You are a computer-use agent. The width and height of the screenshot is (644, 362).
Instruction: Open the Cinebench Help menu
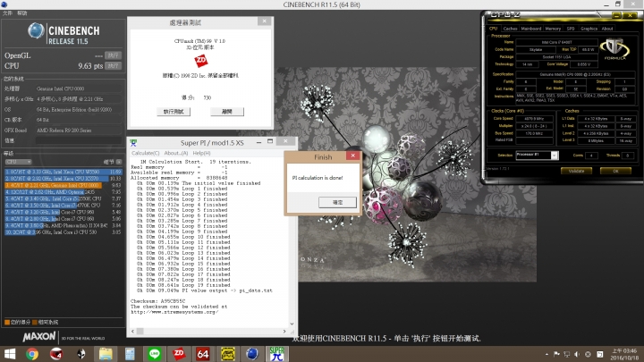(22, 13)
